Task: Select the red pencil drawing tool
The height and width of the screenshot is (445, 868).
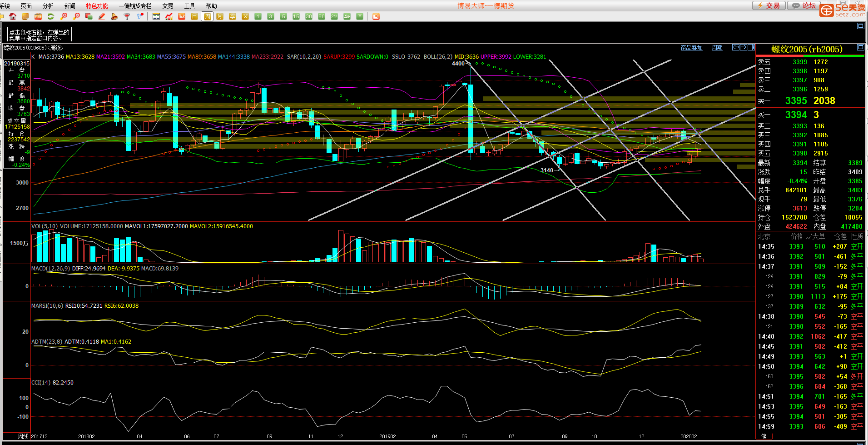Action: coord(102,16)
